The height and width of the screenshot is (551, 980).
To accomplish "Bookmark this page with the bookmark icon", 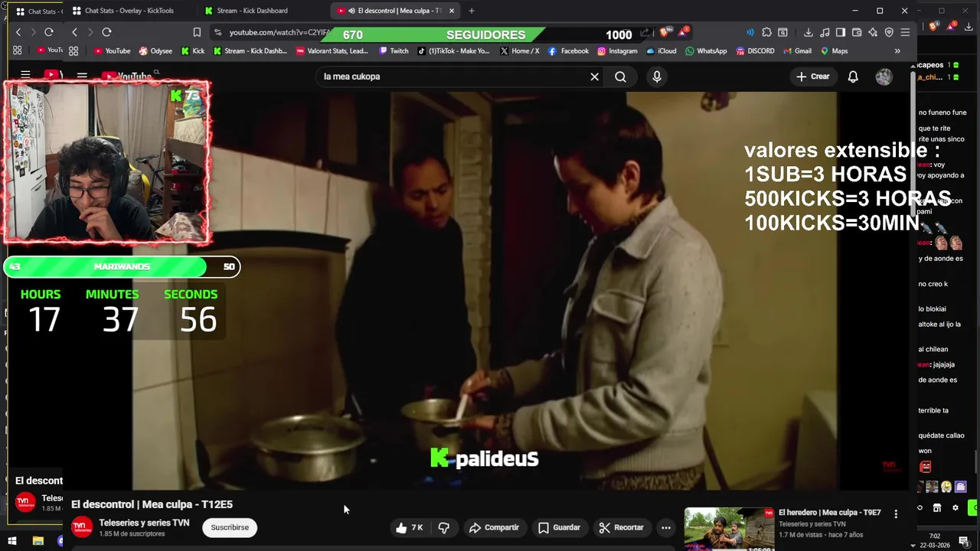I will 197,32.
